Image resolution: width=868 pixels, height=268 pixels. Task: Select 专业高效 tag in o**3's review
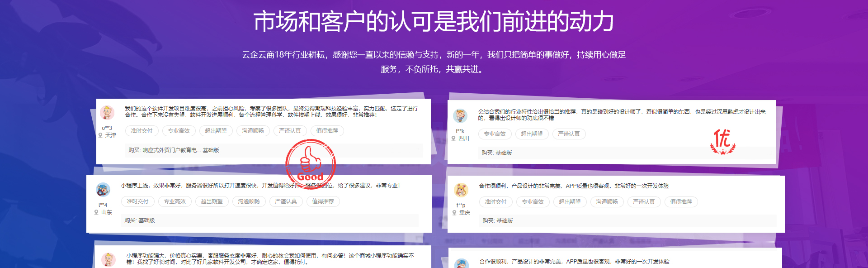point(179,131)
